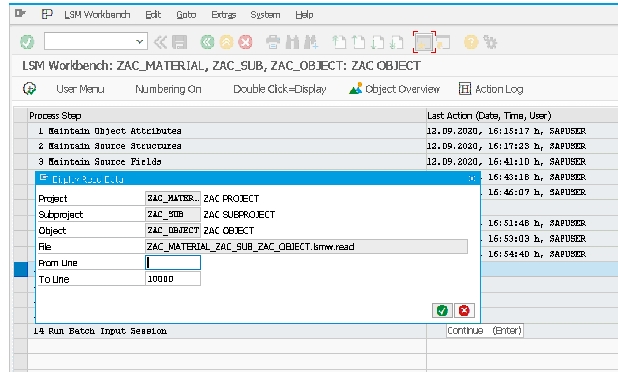Viewport: 618px width, 372px height.
Task: Click the Create New Session icon
Action: click(x=424, y=42)
